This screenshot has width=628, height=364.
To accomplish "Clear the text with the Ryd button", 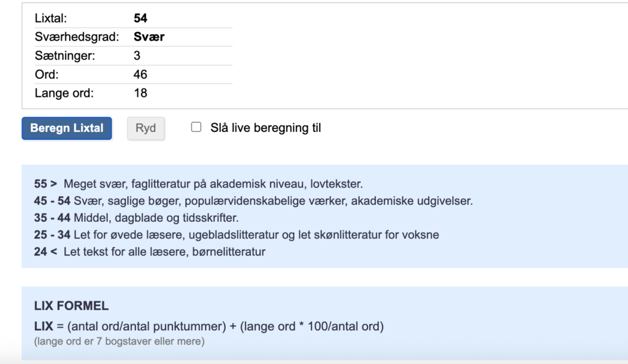I will point(146,129).
